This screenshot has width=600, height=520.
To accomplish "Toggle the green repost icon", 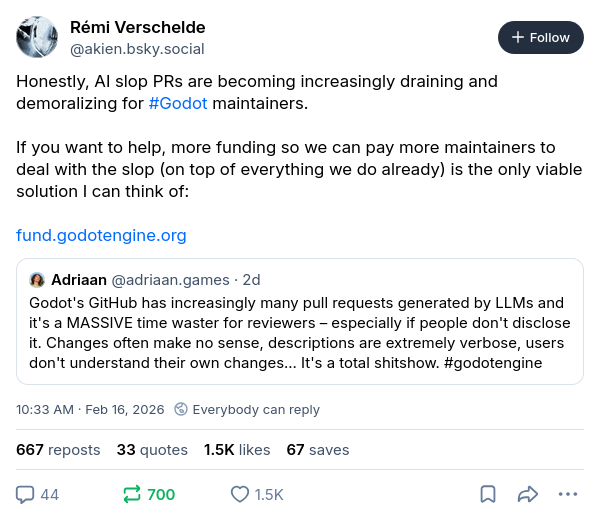I will pyautogui.click(x=132, y=494).
